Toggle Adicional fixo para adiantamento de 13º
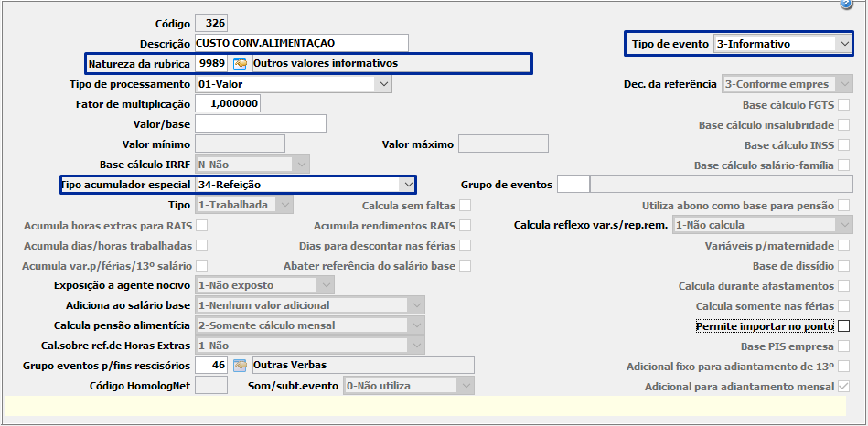Image resolution: width=868 pixels, height=426 pixels. tap(843, 367)
